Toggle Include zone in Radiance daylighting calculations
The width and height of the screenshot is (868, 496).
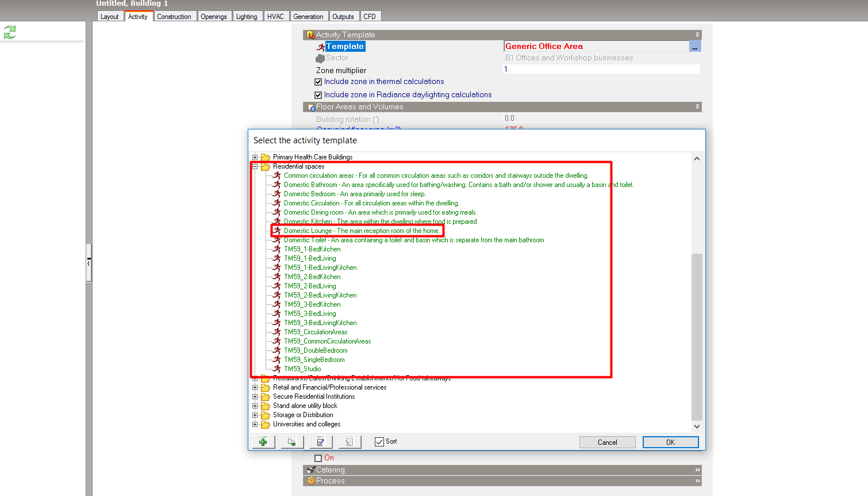[x=318, y=95]
